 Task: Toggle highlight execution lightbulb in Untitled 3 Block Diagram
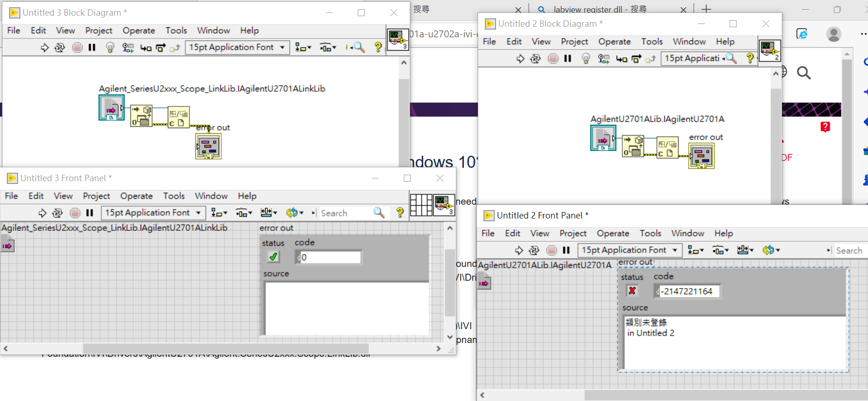[x=110, y=47]
